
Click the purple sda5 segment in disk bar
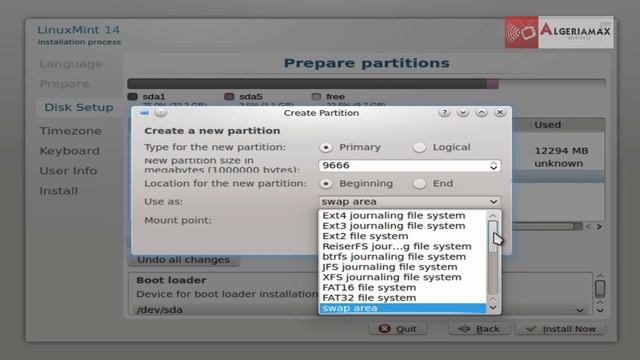point(492,84)
